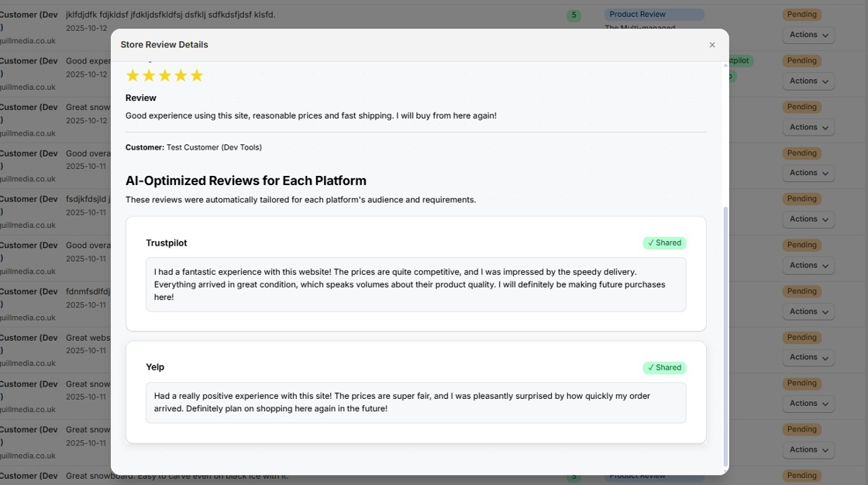Click the Product Review category badge
The width and height of the screenshot is (868, 485).
click(x=653, y=14)
